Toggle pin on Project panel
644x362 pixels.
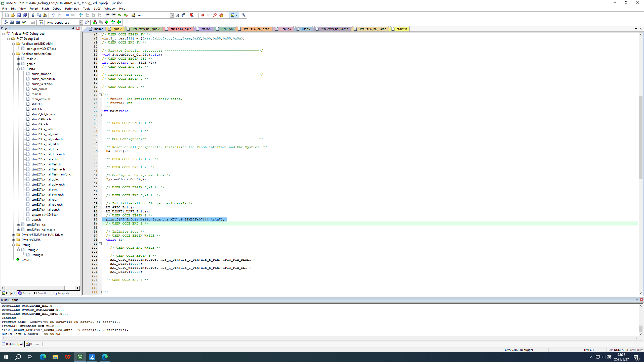73,28
